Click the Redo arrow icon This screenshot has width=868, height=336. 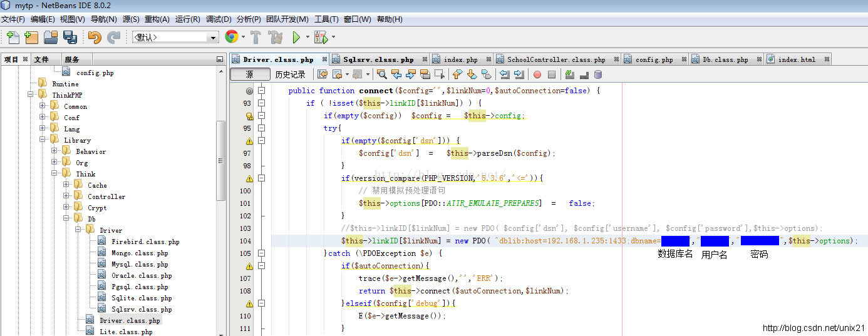point(113,38)
